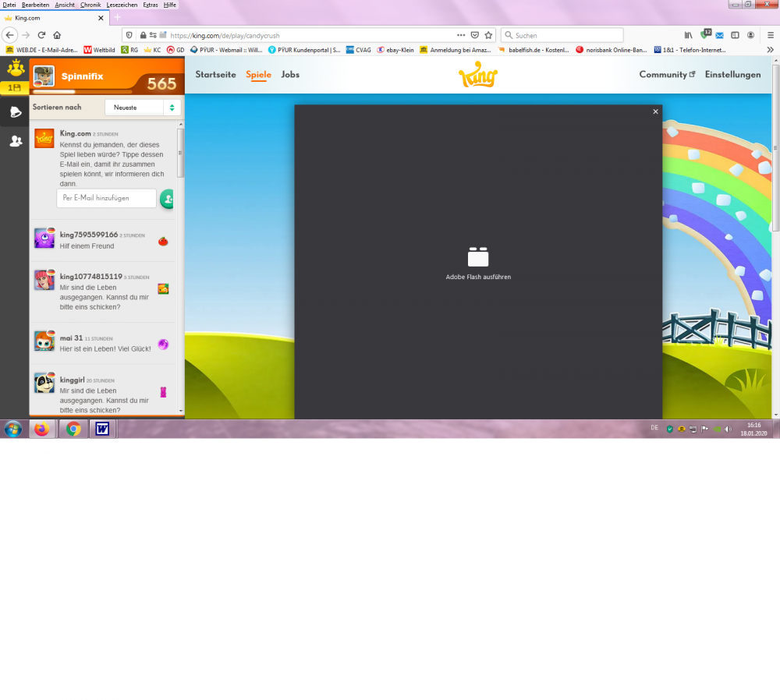Open the Weltbild bookmark
The image size is (780, 700).
click(x=100, y=50)
